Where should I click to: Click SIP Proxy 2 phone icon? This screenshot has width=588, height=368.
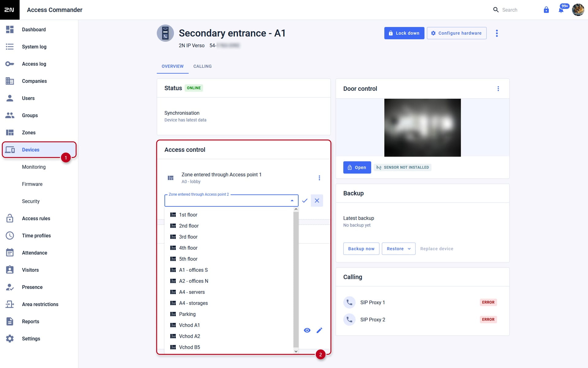(x=349, y=320)
